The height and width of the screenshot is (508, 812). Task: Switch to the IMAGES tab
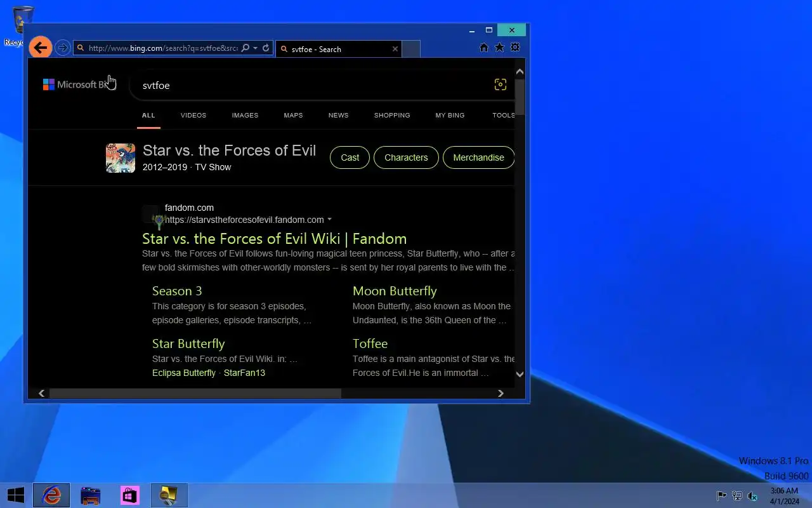pos(245,116)
